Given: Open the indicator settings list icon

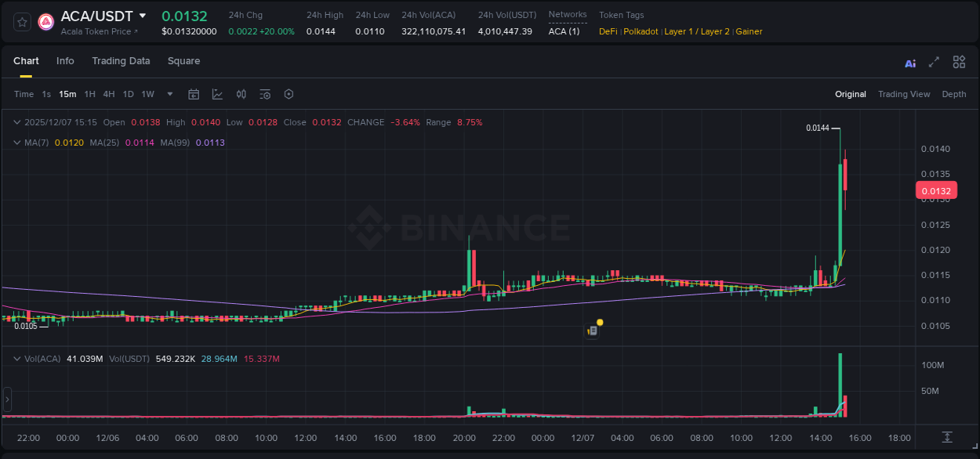Looking at the screenshot, I should (264, 94).
